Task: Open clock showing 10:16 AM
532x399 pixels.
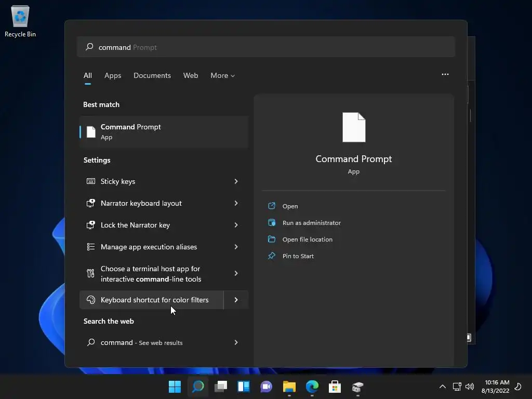Action: coord(496,387)
